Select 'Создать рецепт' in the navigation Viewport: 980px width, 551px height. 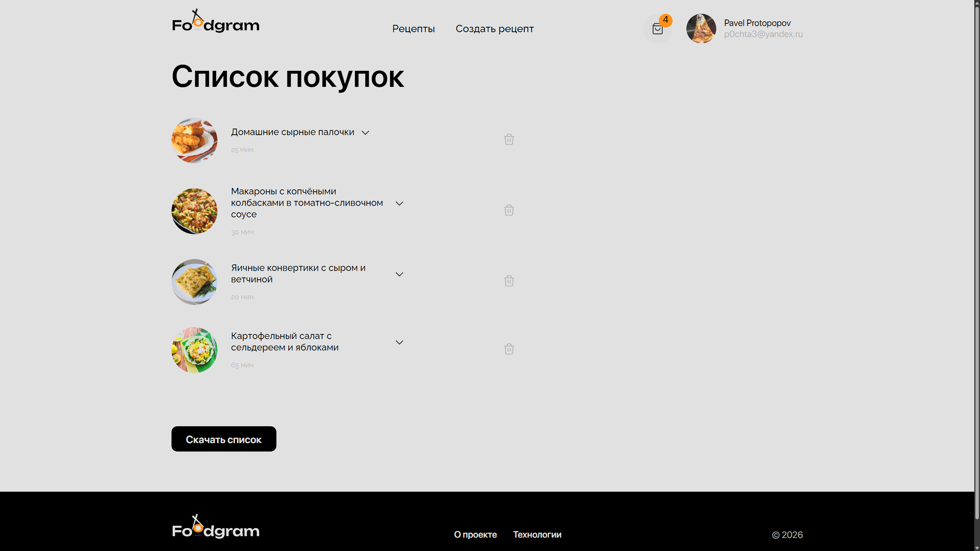(x=495, y=29)
